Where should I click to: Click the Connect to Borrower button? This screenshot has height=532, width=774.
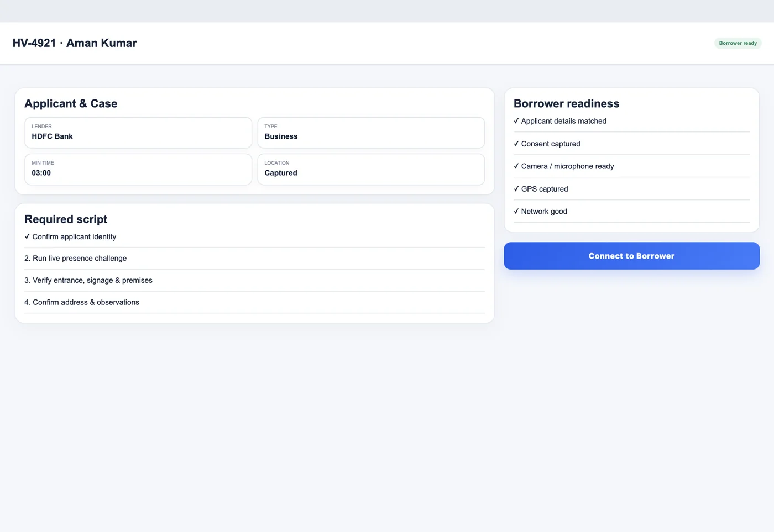coord(631,256)
